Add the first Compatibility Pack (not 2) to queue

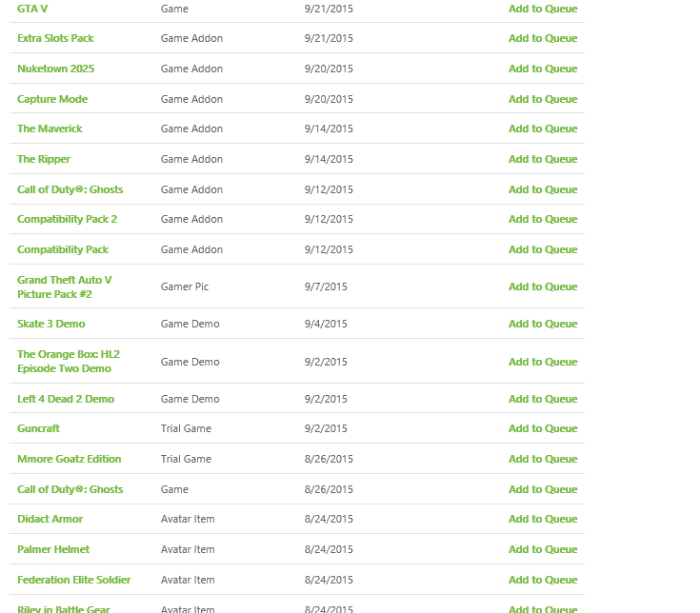click(x=543, y=249)
